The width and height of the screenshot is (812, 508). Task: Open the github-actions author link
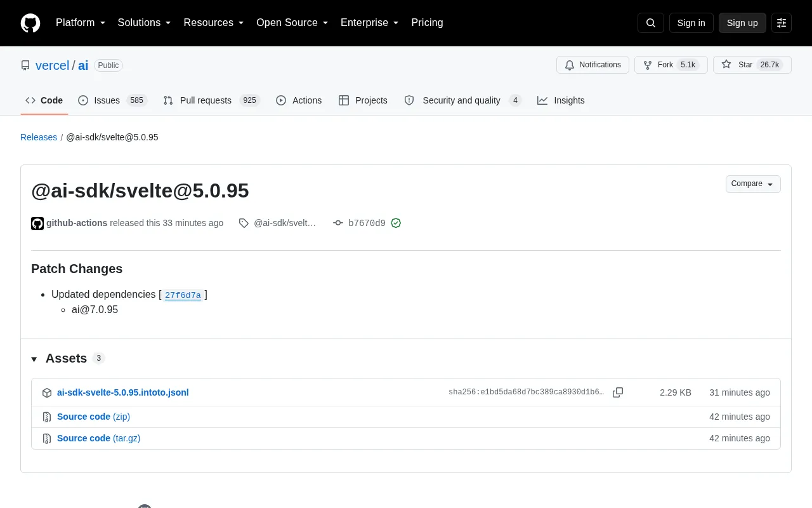pos(77,223)
